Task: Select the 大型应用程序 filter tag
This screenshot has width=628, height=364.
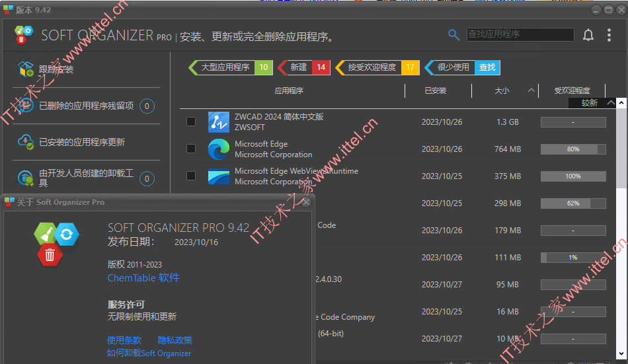Action: pos(231,67)
